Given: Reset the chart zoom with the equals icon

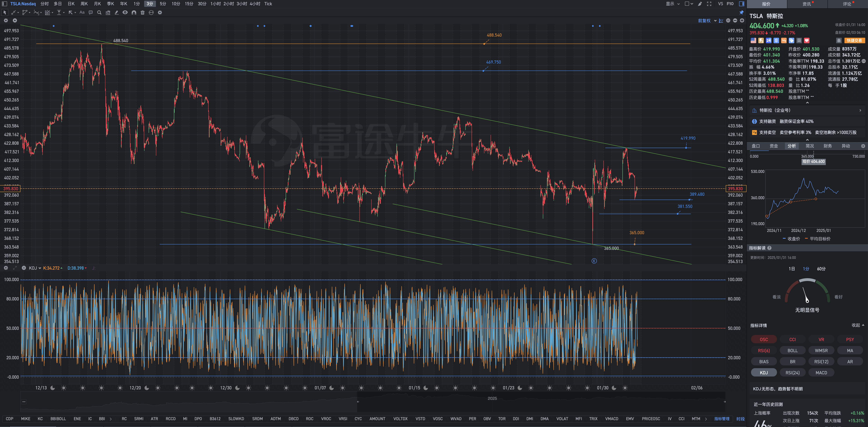Looking at the screenshot, I should 728,21.
